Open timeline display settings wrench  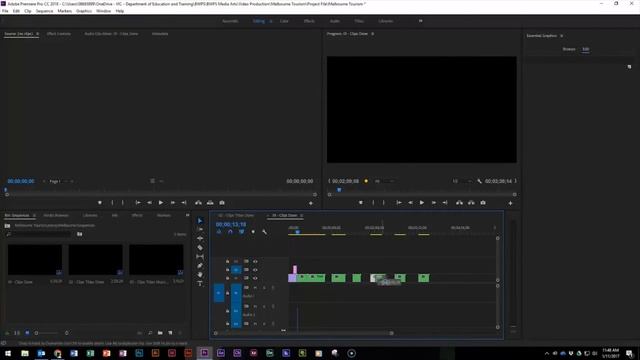pos(264,232)
